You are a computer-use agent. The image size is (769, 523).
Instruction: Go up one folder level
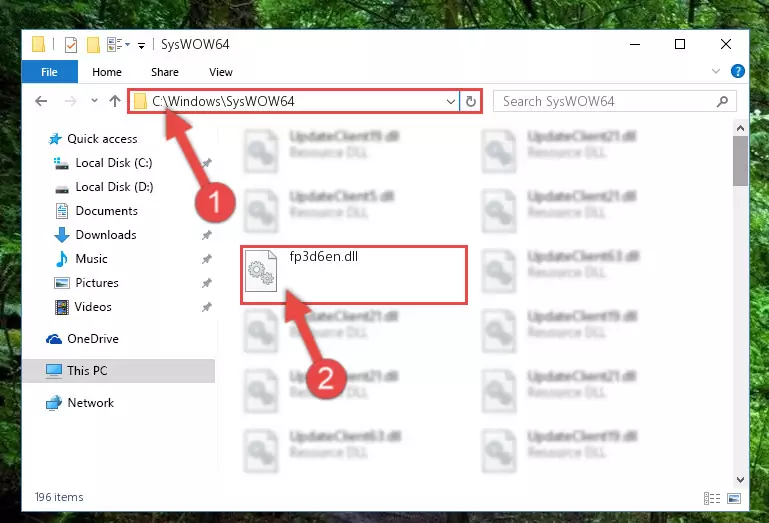coord(115,101)
